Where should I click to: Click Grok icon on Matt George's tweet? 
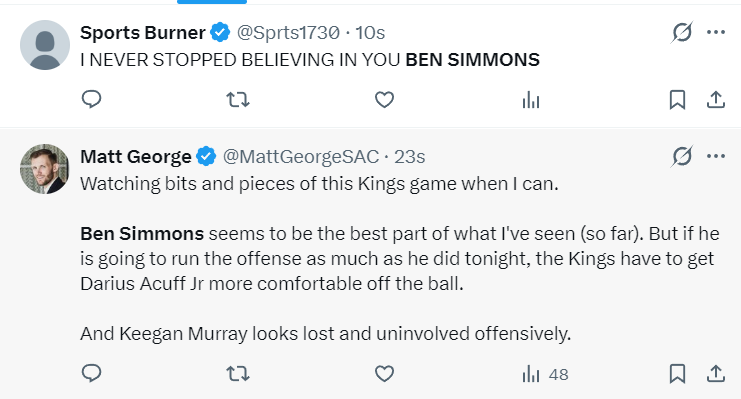[681, 156]
